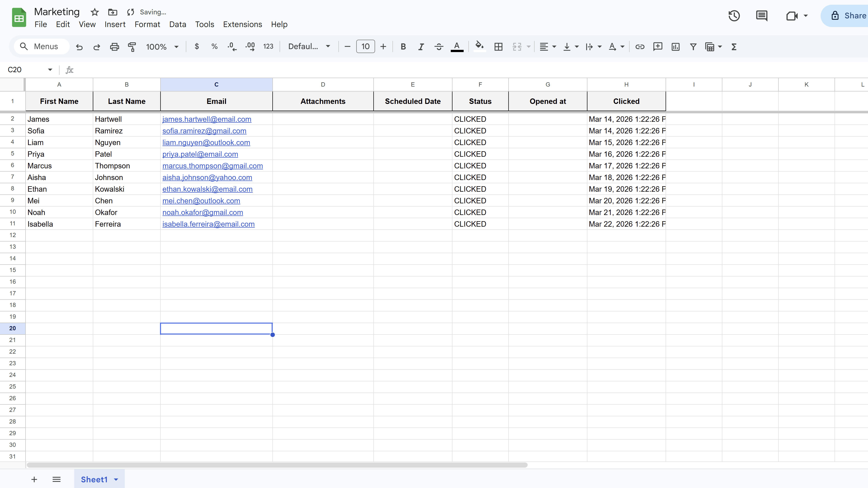The width and height of the screenshot is (868, 488).
Task: Apply bold formatting from the toolbar
Action: [x=403, y=46]
